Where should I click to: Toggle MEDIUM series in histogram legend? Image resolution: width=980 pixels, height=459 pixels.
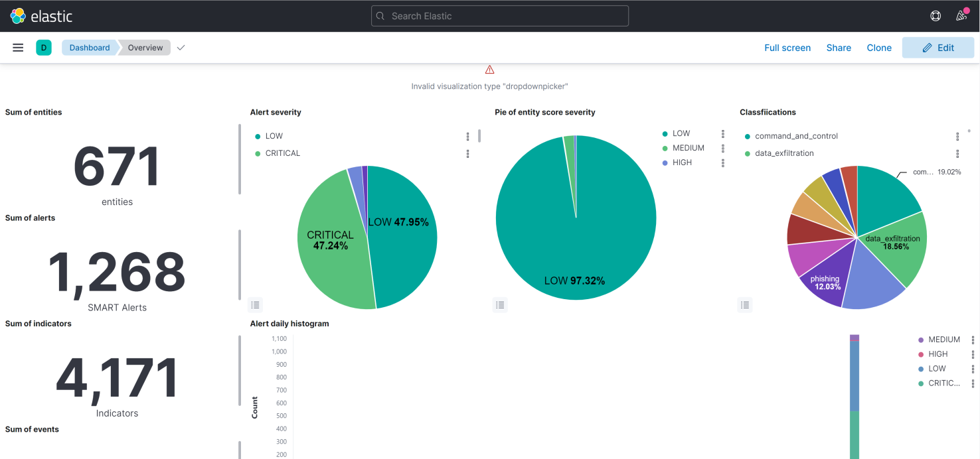click(x=944, y=340)
